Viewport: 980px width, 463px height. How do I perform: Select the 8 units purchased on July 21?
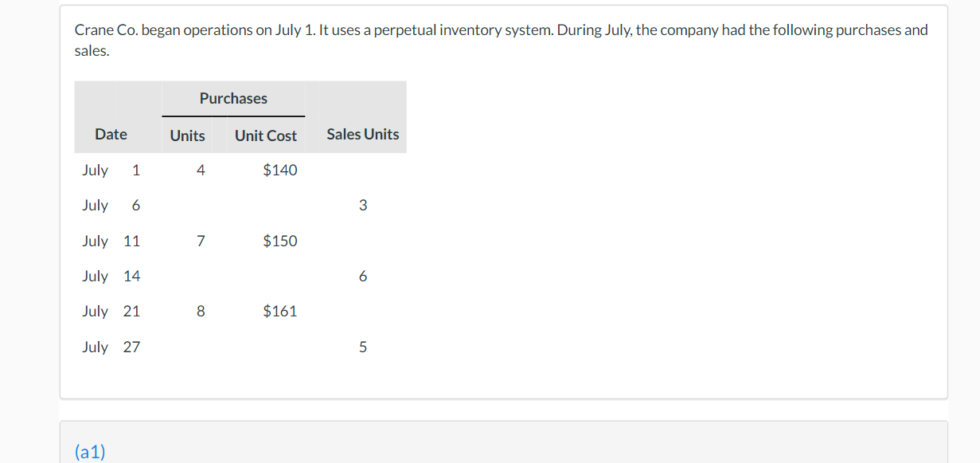pos(201,312)
